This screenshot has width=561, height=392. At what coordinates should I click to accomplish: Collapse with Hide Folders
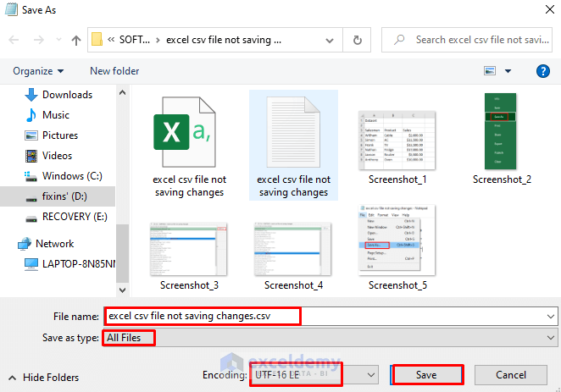click(44, 378)
